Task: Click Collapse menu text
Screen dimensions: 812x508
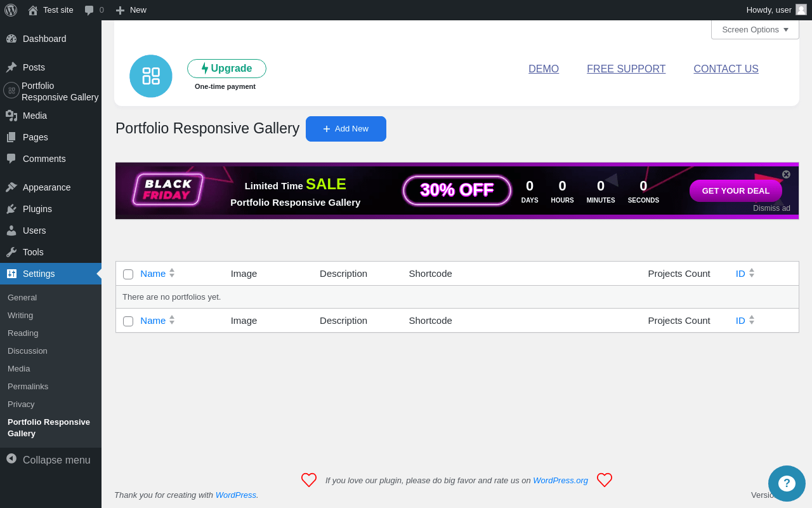Action: [56, 460]
